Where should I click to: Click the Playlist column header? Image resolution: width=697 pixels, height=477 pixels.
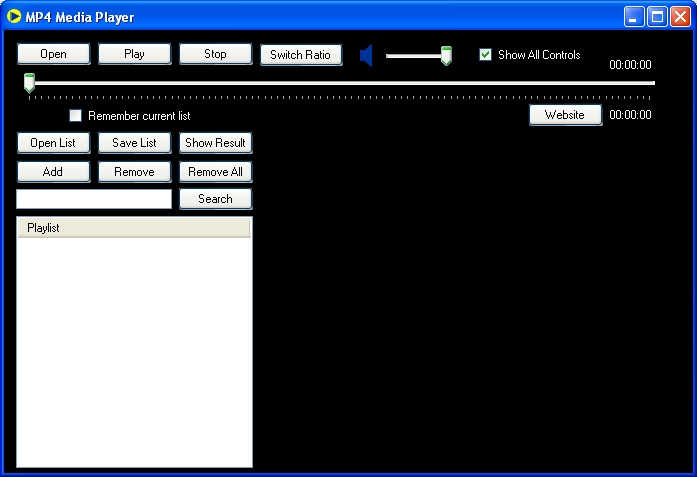coord(134,228)
